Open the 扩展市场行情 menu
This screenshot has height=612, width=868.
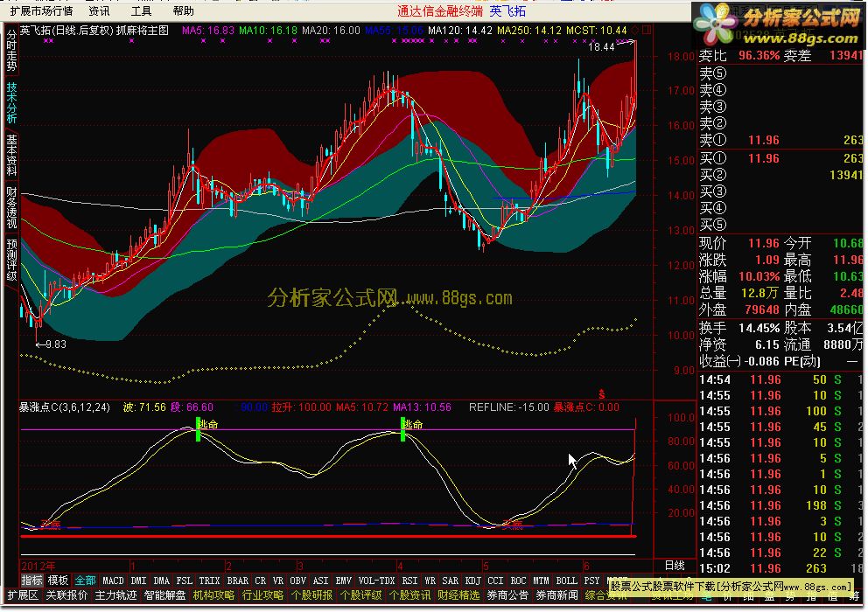click(x=41, y=11)
